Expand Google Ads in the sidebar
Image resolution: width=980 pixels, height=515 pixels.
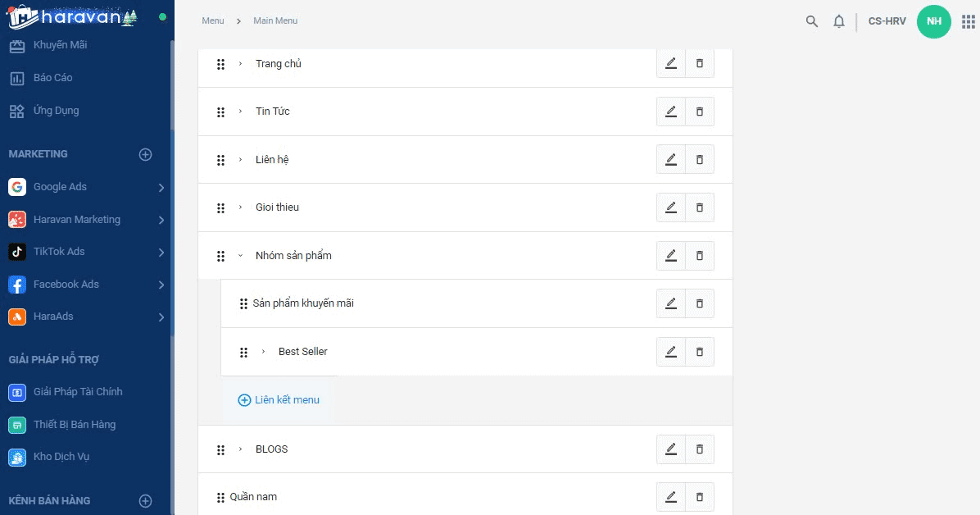pos(161,187)
